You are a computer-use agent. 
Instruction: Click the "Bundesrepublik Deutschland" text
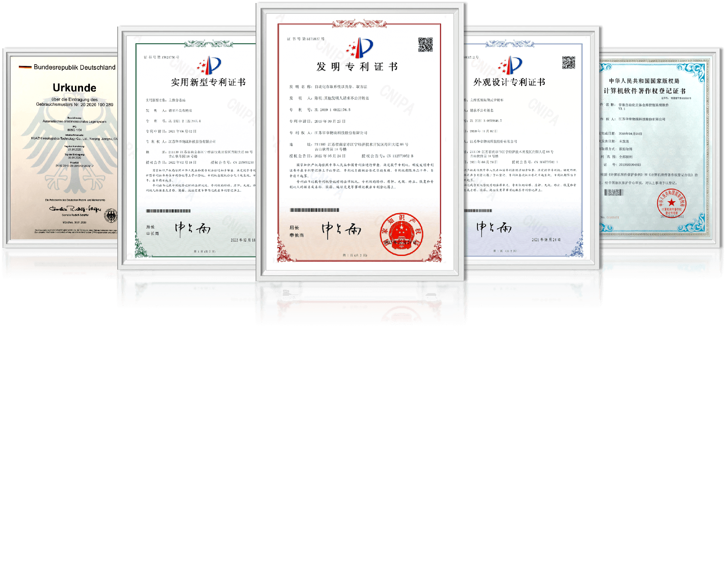pyautogui.click(x=75, y=67)
